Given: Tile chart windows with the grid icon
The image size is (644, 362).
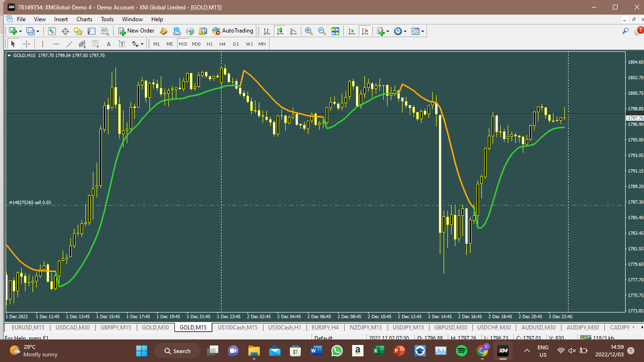Looking at the screenshot, I should [x=335, y=31].
